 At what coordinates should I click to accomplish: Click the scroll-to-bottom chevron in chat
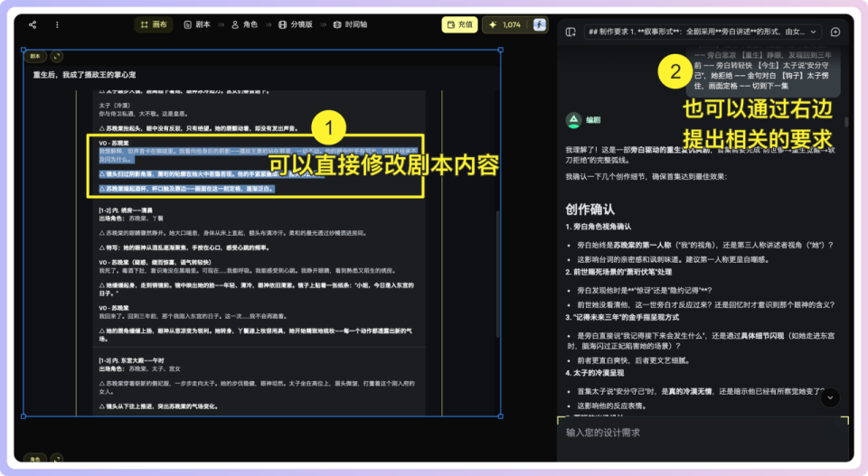[x=830, y=397]
